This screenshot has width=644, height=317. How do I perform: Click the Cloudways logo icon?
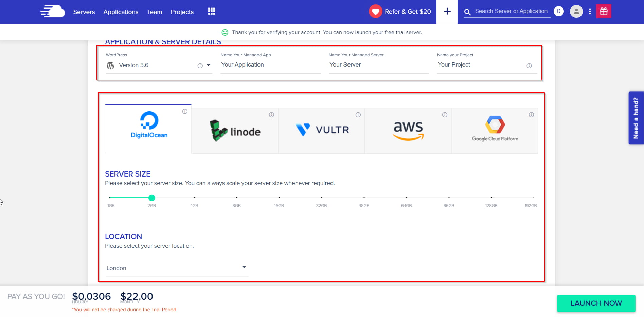(x=53, y=11)
